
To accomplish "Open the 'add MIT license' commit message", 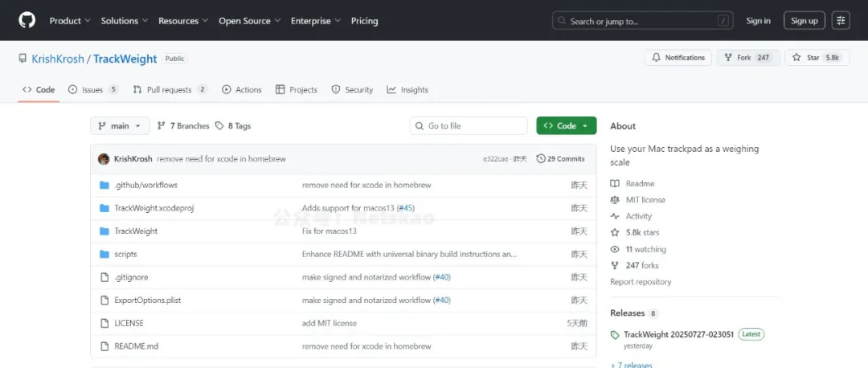I will [329, 323].
